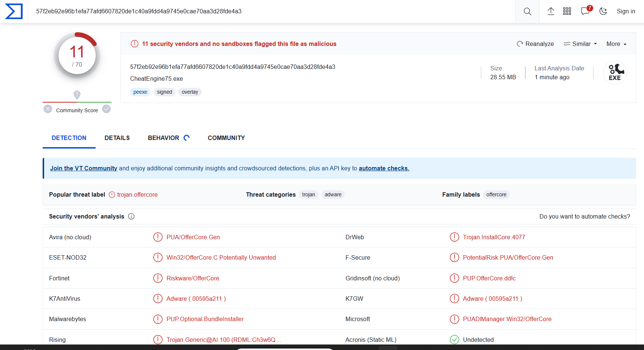Click the community score question marker
The image size is (644, 350).
[77, 95]
